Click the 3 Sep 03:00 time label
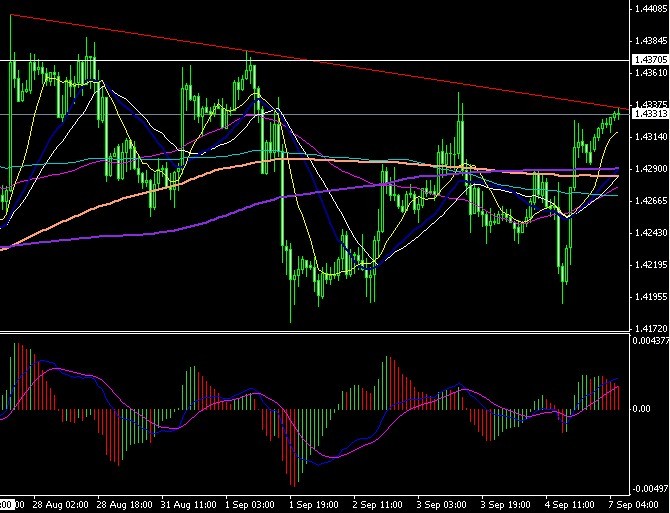Viewport: 670px width, 513px height. [442, 504]
